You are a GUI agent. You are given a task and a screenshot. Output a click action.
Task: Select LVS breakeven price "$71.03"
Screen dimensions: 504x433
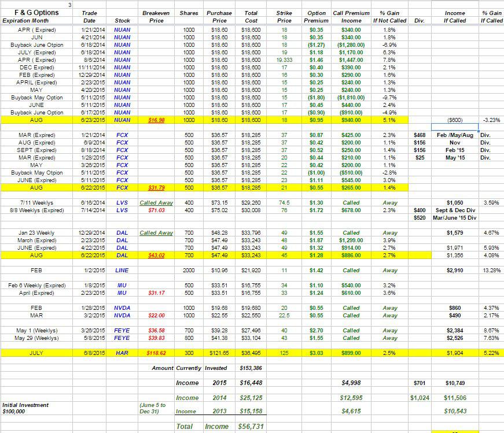[x=156, y=210]
